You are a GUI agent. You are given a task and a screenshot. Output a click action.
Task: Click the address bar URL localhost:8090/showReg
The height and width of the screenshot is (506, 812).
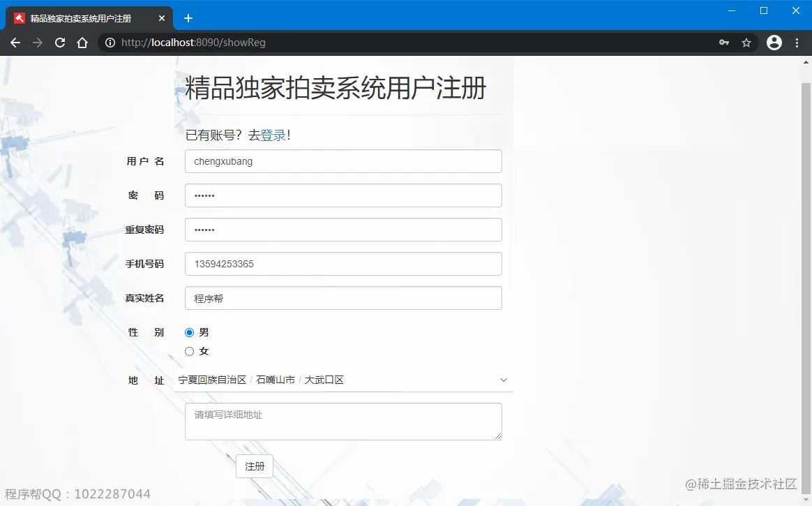(x=193, y=43)
